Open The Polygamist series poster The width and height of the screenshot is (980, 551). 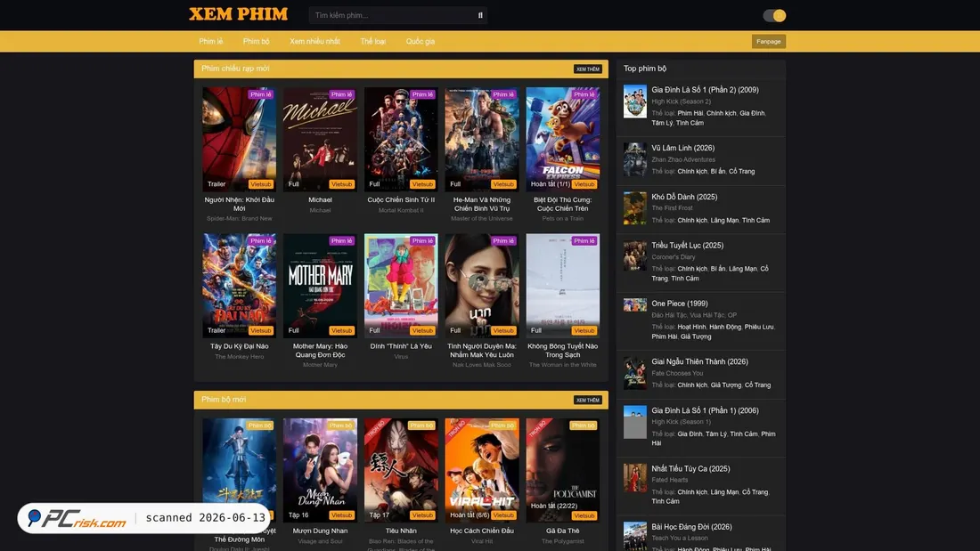(562, 470)
